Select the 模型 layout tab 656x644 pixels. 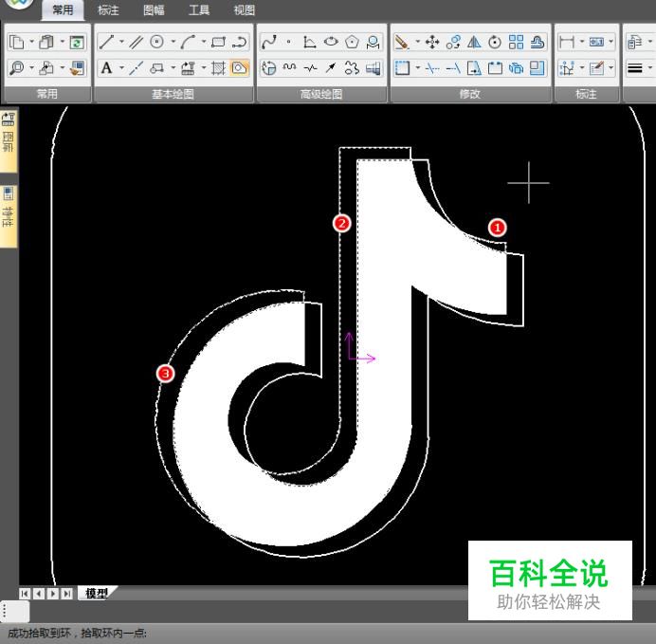tap(97, 593)
